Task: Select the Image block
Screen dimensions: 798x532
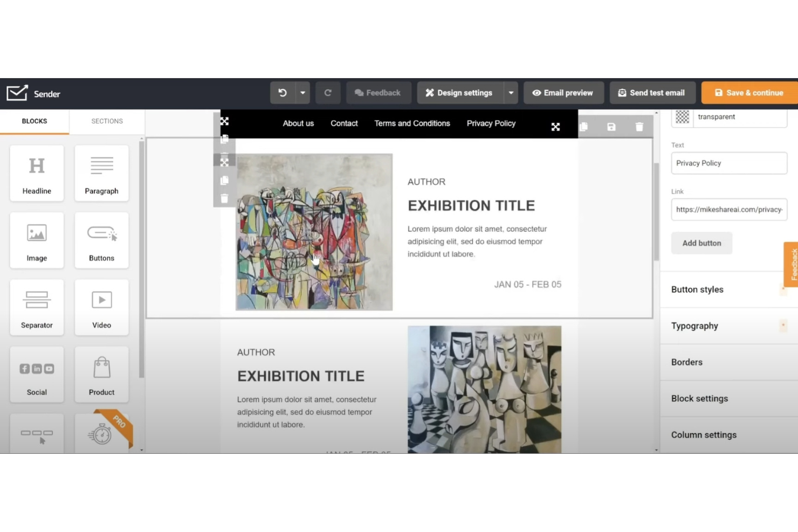Action: pyautogui.click(x=37, y=240)
